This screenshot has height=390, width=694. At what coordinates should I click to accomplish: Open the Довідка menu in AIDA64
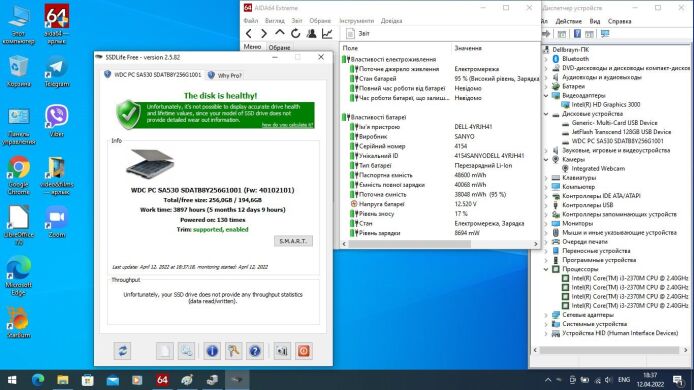coord(391,21)
